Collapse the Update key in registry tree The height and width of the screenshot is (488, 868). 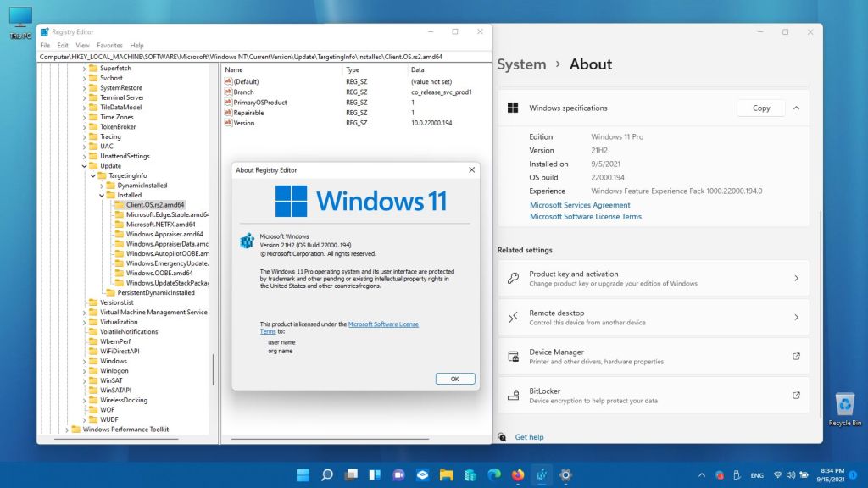pos(85,166)
